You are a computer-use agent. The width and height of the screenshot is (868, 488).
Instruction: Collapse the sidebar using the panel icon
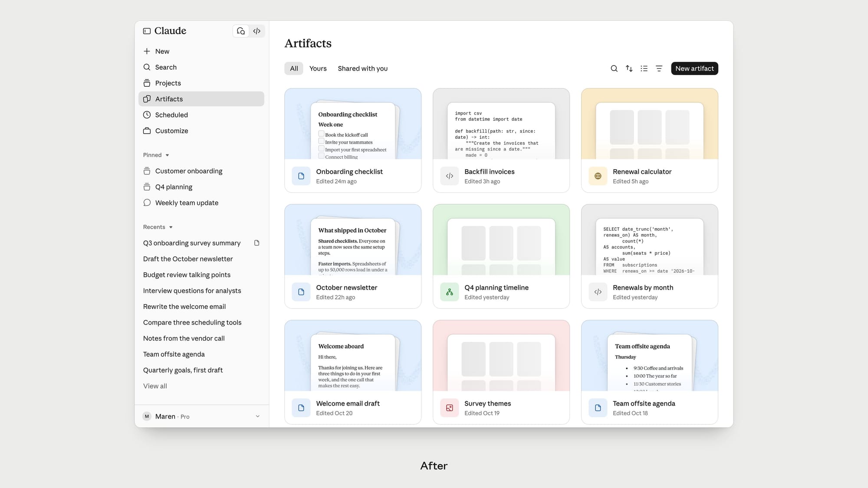[147, 31]
